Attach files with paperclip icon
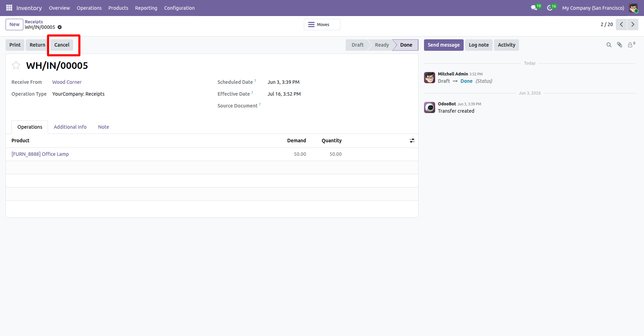This screenshot has width=644, height=336. pyautogui.click(x=620, y=45)
